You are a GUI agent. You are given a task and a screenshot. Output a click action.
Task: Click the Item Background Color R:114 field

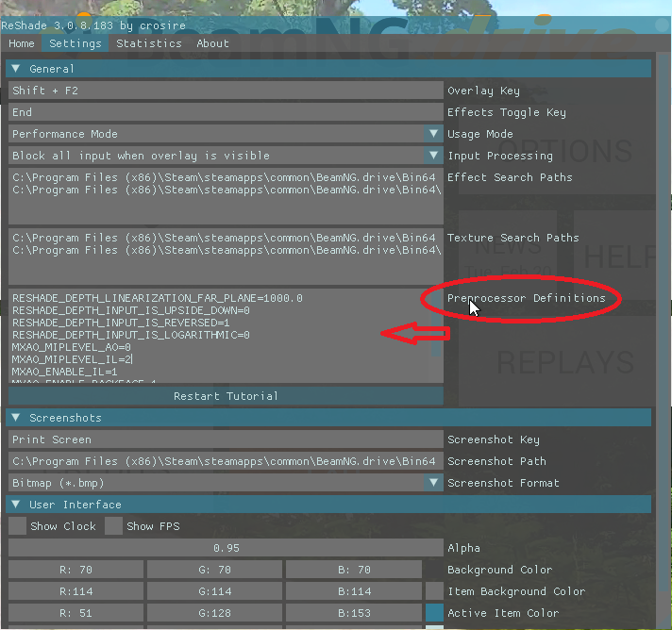(76, 591)
